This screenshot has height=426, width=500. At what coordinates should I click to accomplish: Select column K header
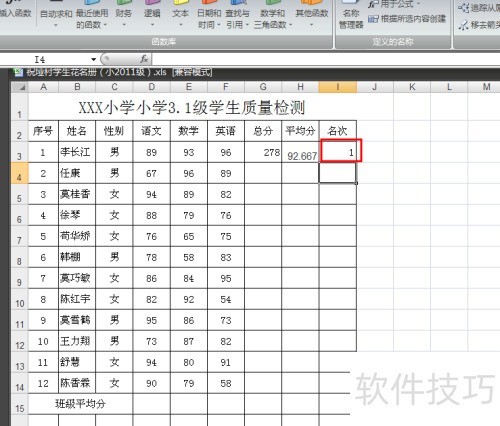(412, 87)
